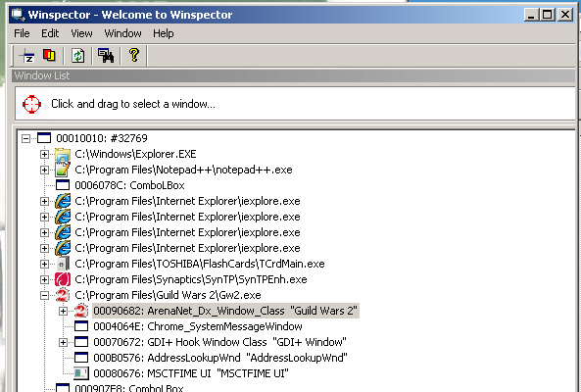Click the "Click and drag to select a window..." text

pos(133,104)
